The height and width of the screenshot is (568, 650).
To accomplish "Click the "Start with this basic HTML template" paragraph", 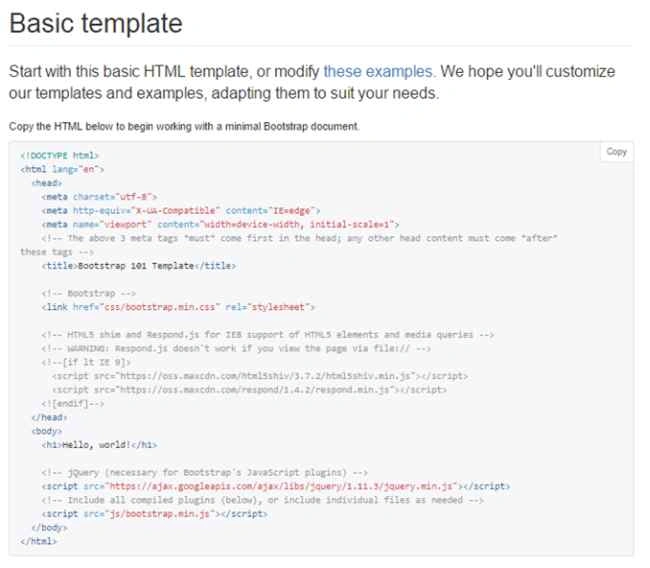I will point(312,82).
